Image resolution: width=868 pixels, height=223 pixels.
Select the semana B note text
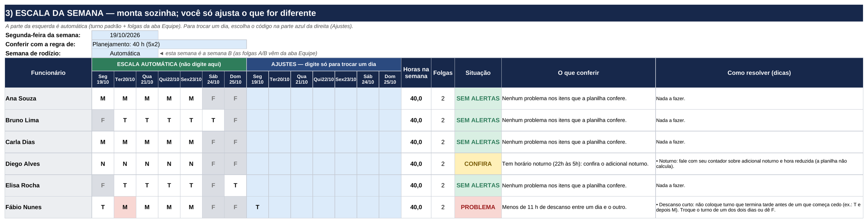pos(238,53)
